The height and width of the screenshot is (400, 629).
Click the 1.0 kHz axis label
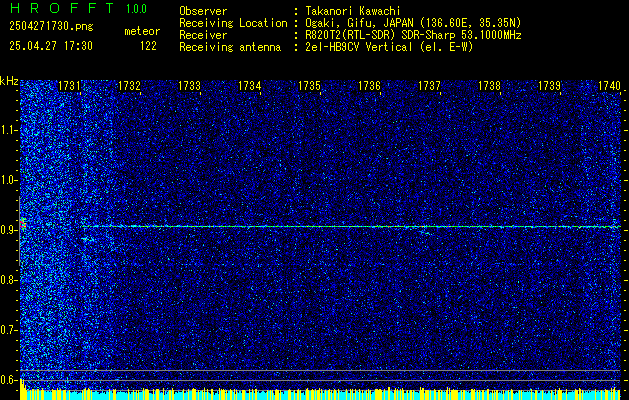point(8,180)
